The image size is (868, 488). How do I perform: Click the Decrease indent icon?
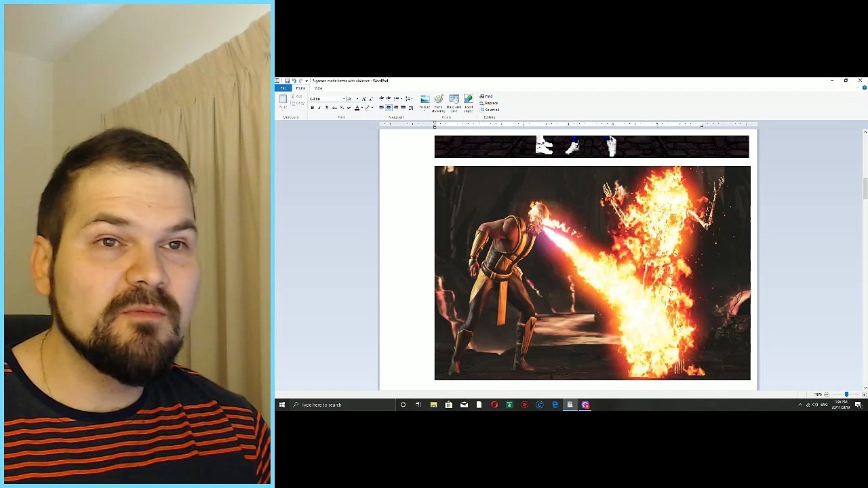[x=382, y=98]
